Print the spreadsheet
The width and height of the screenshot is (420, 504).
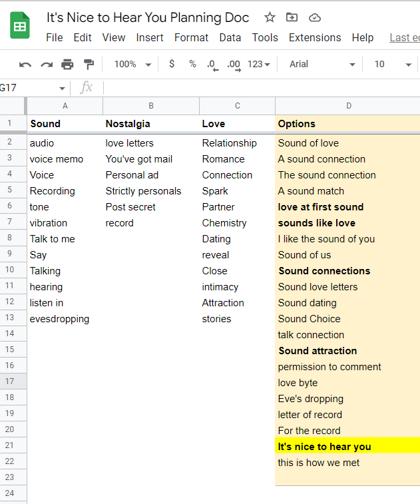point(67,65)
